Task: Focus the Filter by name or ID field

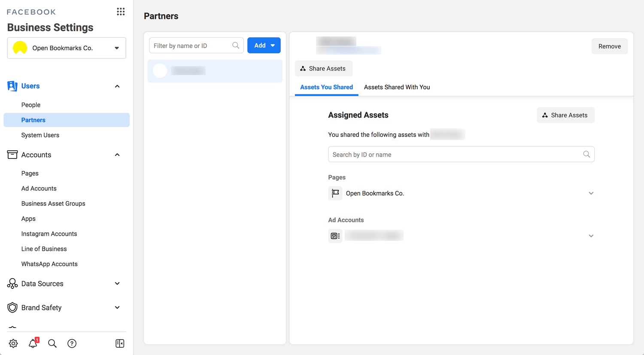Action: click(196, 46)
